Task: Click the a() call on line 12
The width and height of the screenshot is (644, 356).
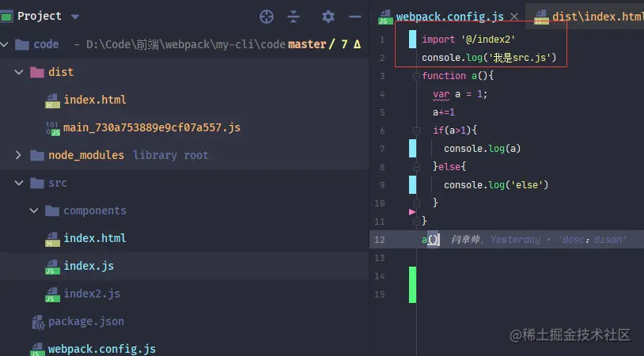Action: point(430,240)
